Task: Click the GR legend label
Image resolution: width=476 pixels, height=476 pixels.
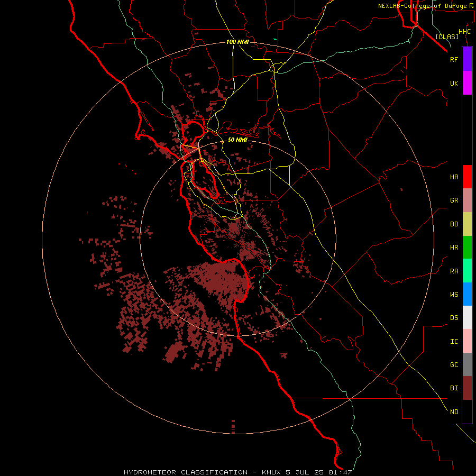Action: pos(454,200)
